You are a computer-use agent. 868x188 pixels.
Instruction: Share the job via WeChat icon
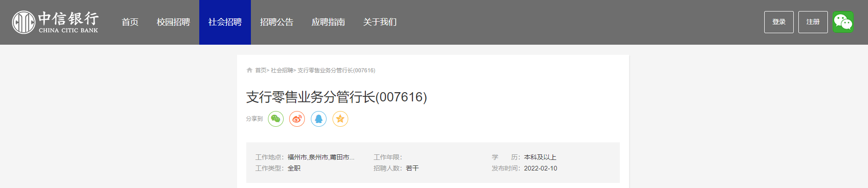[276, 119]
